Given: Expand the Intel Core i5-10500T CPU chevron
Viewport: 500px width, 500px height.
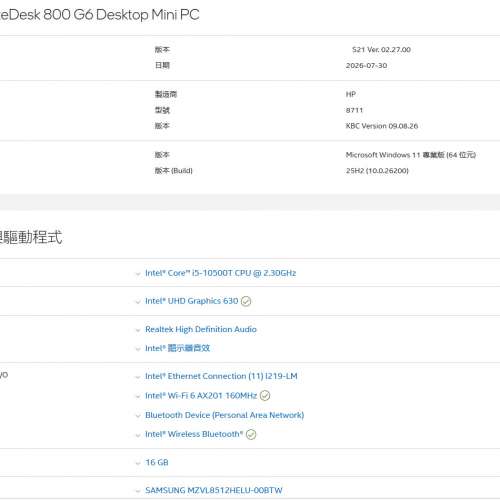Looking at the screenshot, I should click(x=138, y=274).
